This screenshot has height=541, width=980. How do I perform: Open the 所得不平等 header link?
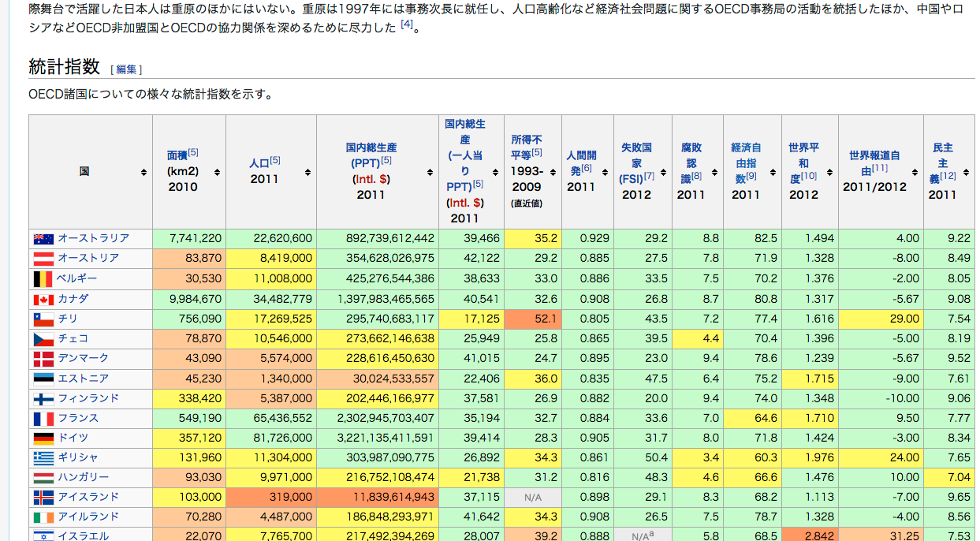(x=526, y=146)
